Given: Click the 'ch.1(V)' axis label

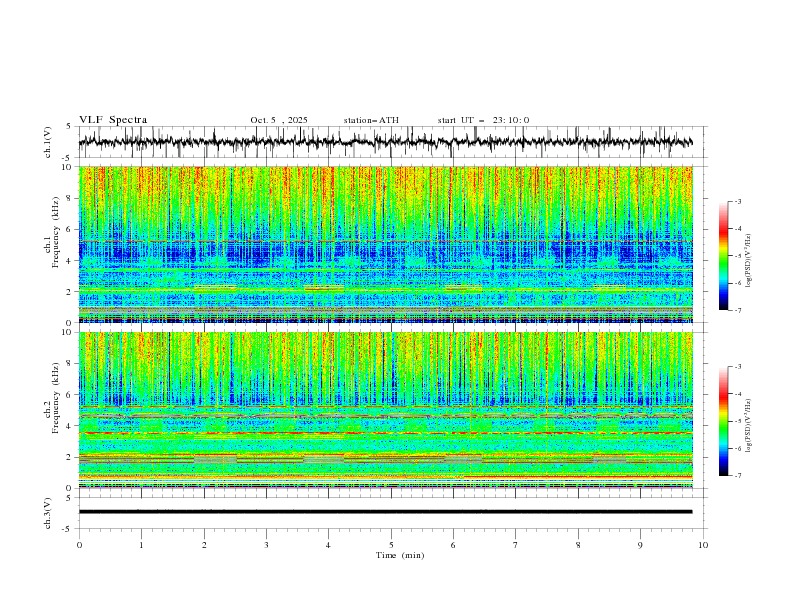Looking at the screenshot, I should click(x=48, y=142).
